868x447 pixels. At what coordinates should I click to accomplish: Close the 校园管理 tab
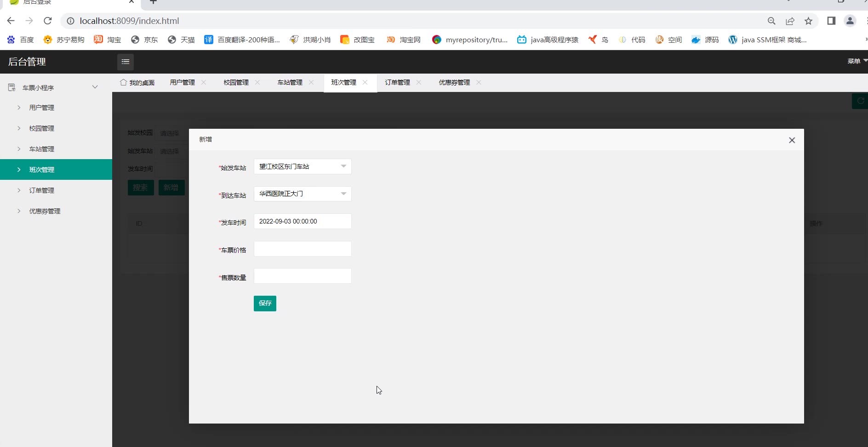257,82
